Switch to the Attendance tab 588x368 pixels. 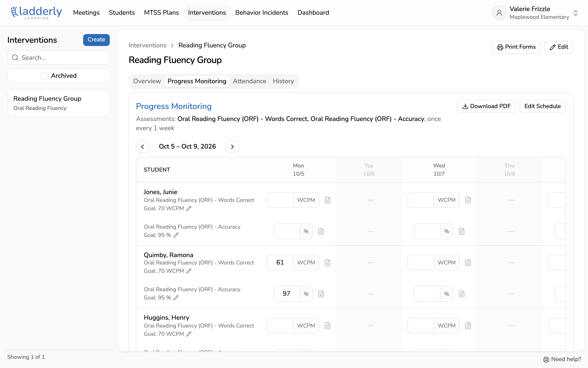tap(250, 81)
